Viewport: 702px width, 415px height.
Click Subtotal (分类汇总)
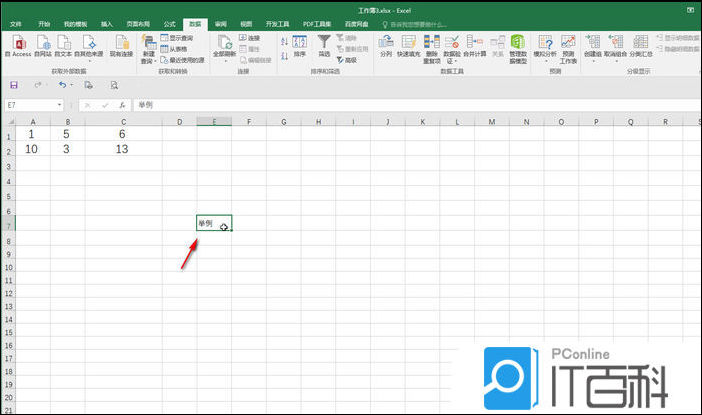tap(641, 46)
